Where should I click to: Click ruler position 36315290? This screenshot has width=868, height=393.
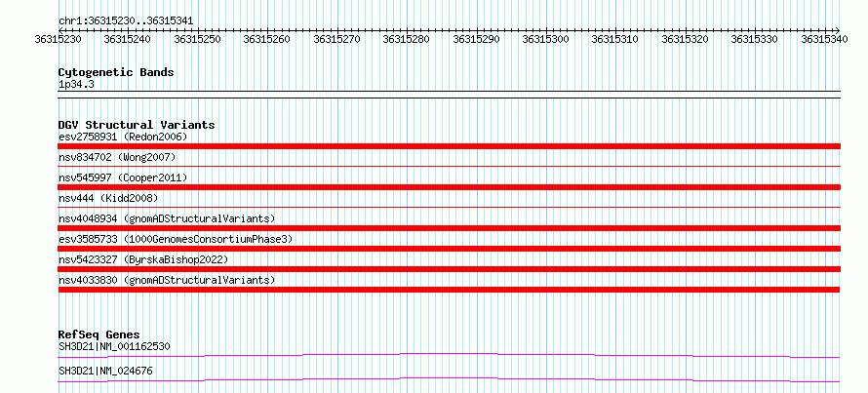coord(476,39)
